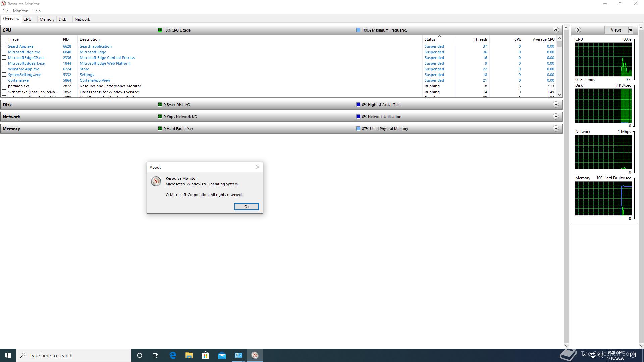The height and width of the screenshot is (362, 644).
Task: Check the WinStore.App.exe process checkbox
Action: point(4,69)
